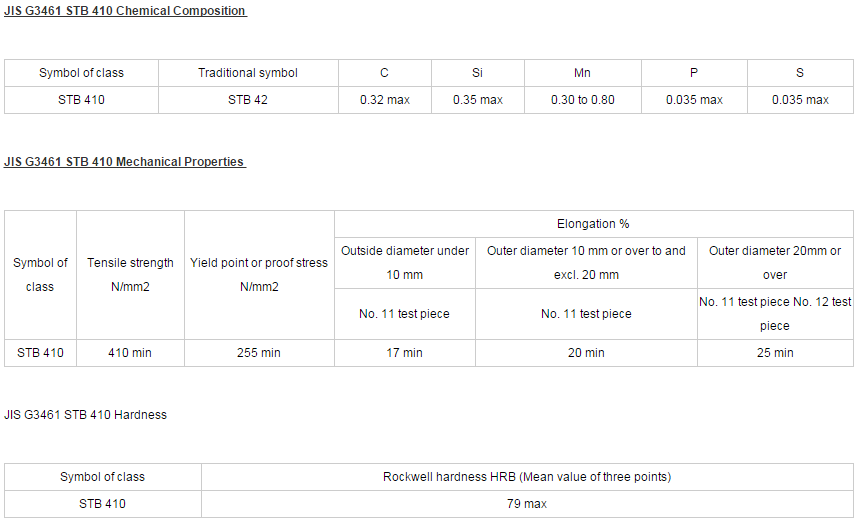Screen dimensions: 860x526
Task: Select the 17 min elongation cell
Action: [x=405, y=353]
